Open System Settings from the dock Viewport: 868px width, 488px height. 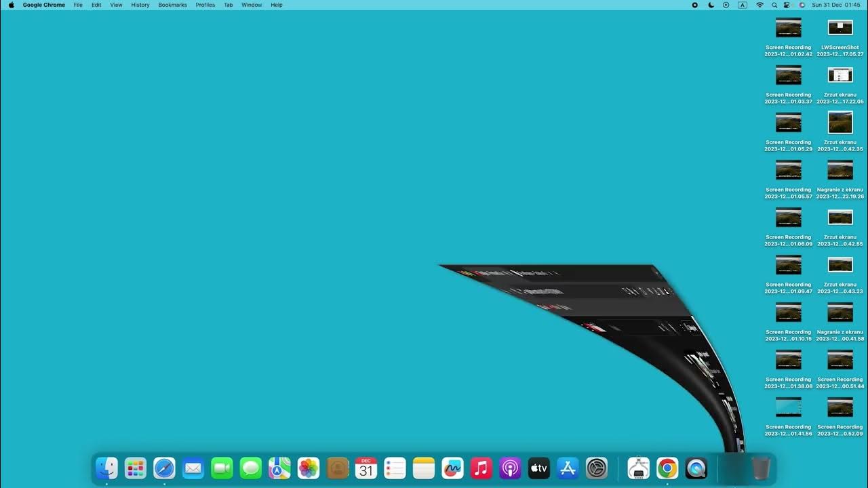[597, 468]
